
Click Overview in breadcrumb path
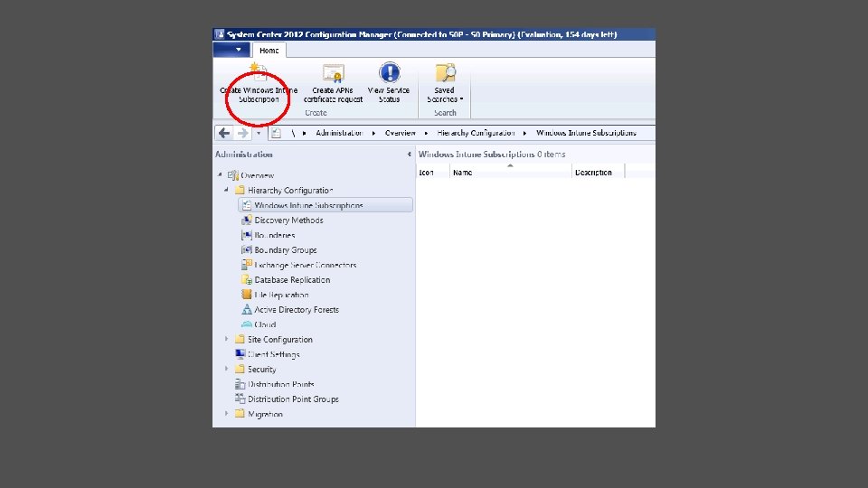(x=401, y=133)
